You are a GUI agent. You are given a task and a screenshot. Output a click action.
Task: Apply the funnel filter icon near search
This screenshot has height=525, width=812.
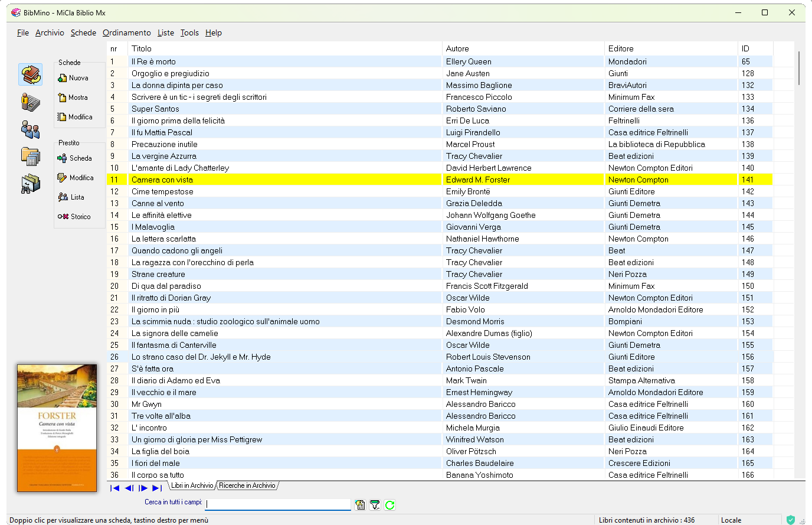pos(375,505)
